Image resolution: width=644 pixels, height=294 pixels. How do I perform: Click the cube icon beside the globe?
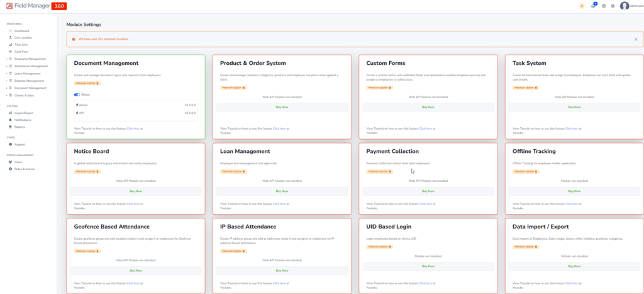(x=613, y=6)
